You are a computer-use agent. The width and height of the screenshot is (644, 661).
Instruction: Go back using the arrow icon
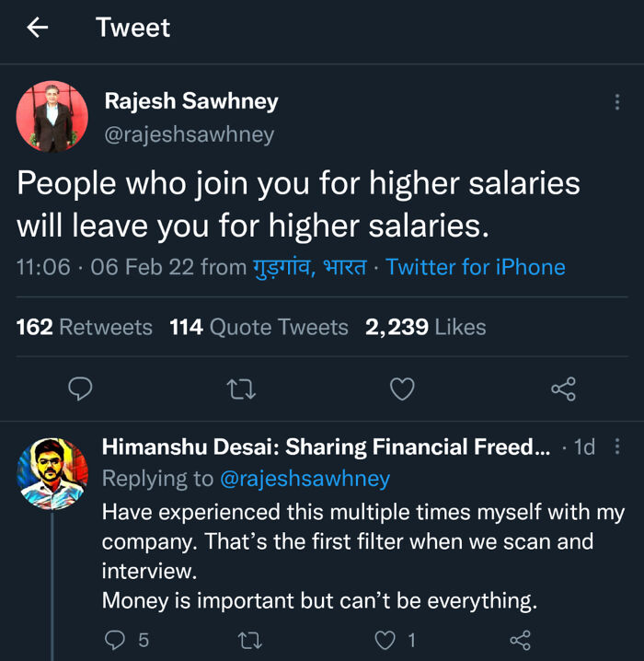[38, 28]
